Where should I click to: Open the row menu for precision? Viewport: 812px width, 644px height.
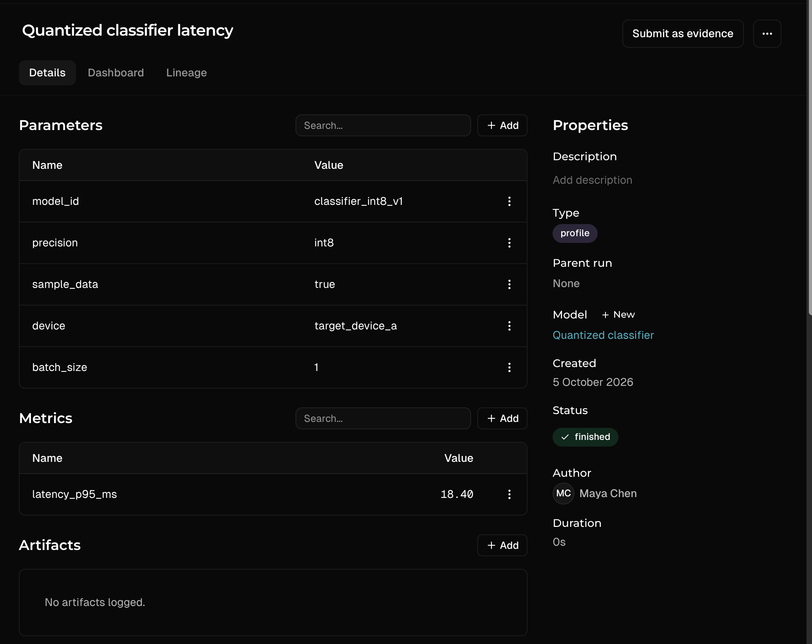coord(509,243)
